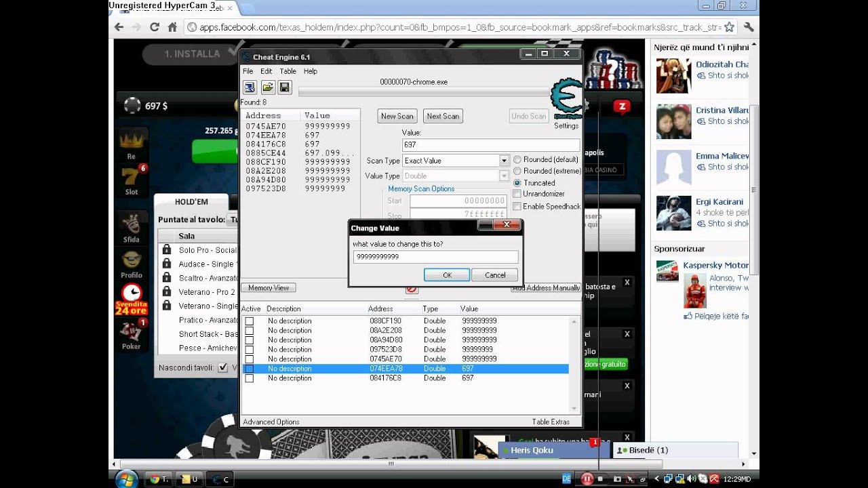Tick the Active box for address 097523D8
The height and width of the screenshot is (488, 868).
tap(249, 350)
